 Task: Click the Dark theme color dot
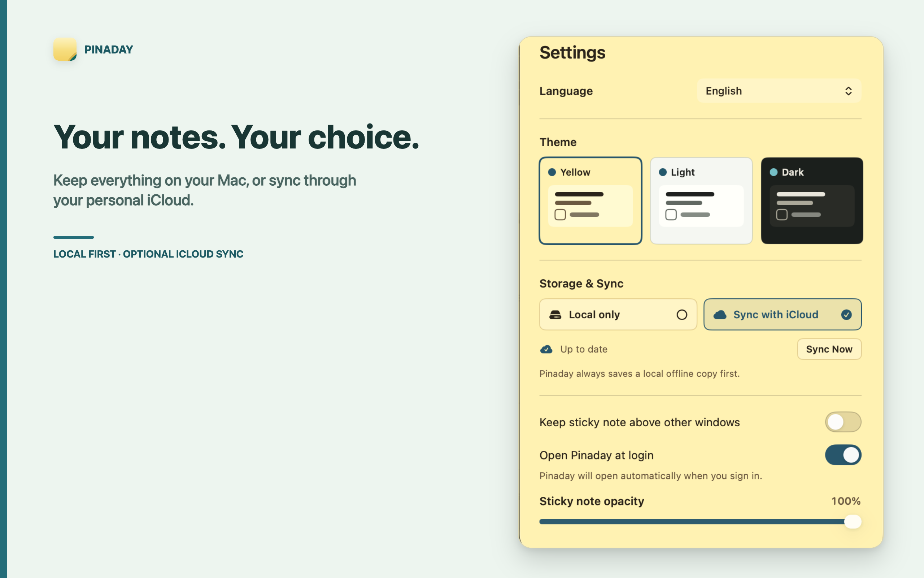tap(773, 172)
